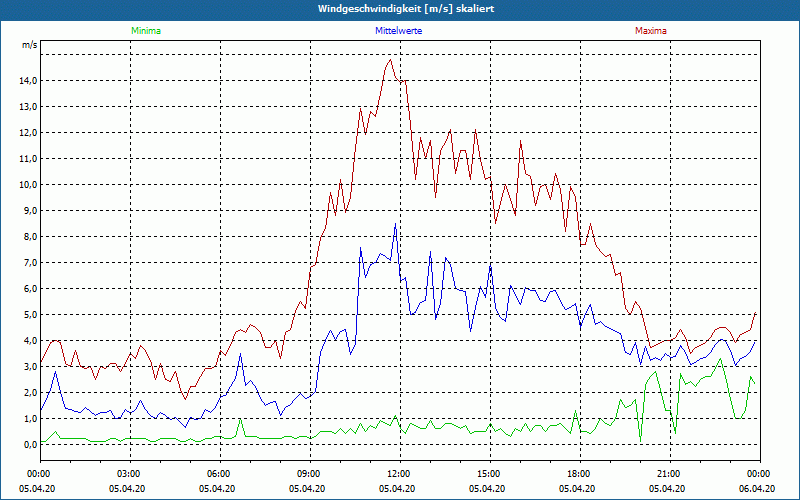The width and height of the screenshot is (800, 500).
Task: Select the green Minima legend label
Action: click(146, 31)
